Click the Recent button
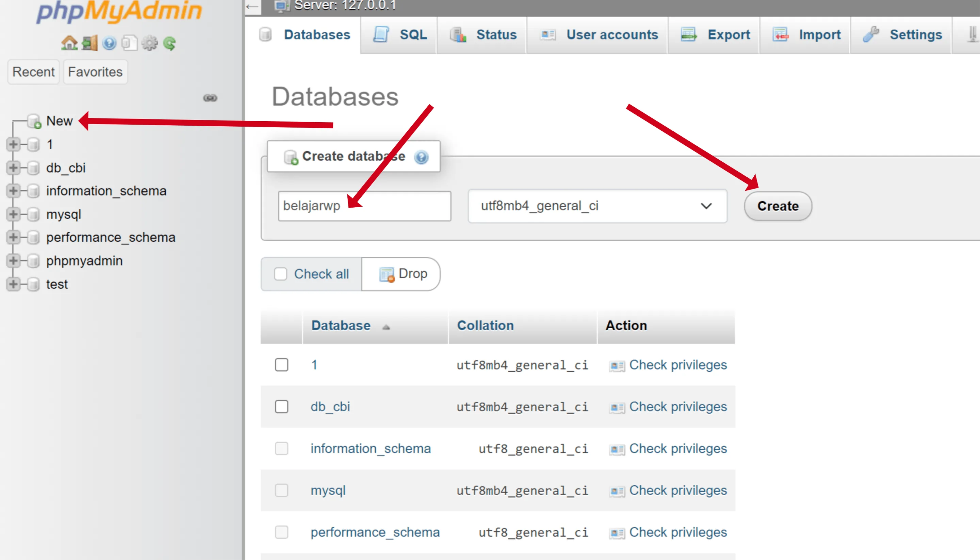 click(x=33, y=72)
